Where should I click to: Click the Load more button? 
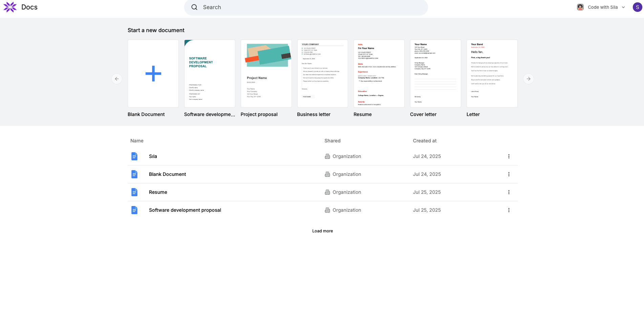click(x=322, y=231)
